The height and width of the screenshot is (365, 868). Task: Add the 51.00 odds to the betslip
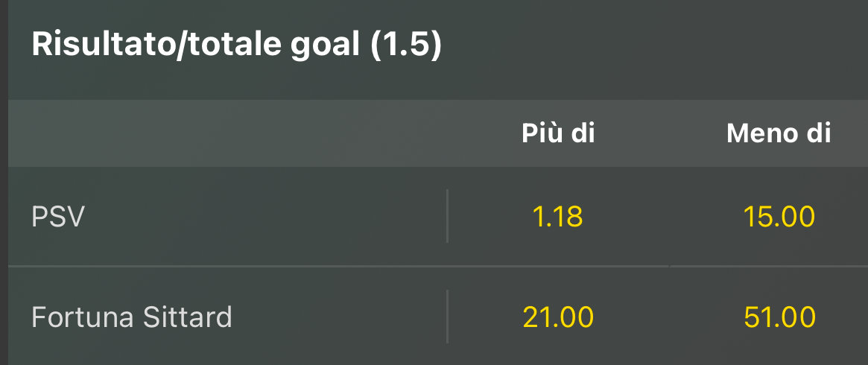click(x=779, y=318)
